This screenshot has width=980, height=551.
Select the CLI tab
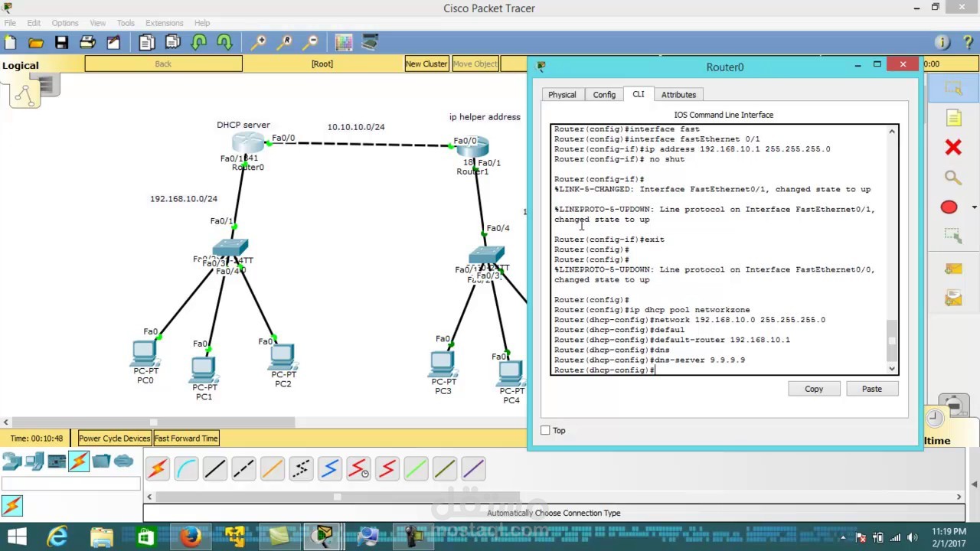(638, 94)
